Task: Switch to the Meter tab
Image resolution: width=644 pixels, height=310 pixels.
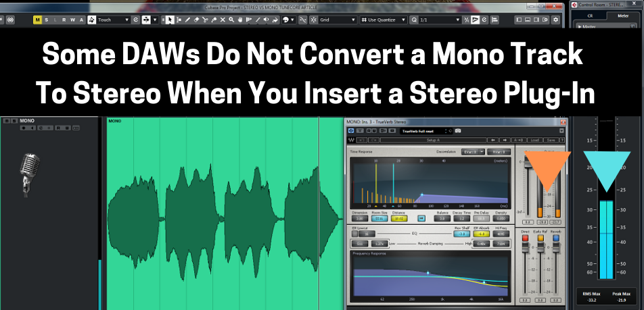Action: [623, 16]
